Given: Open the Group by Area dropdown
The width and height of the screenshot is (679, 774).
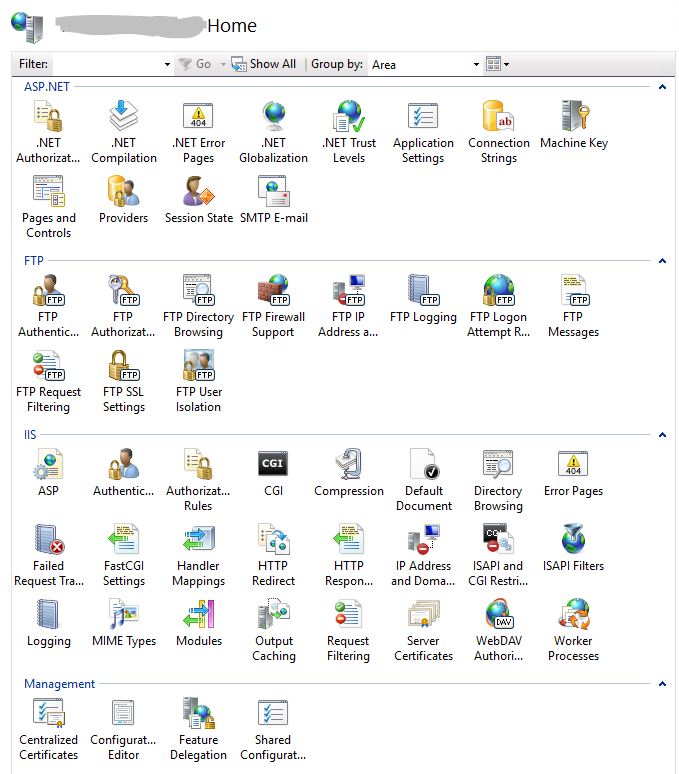Looking at the screenshot, I should point(476,64).
